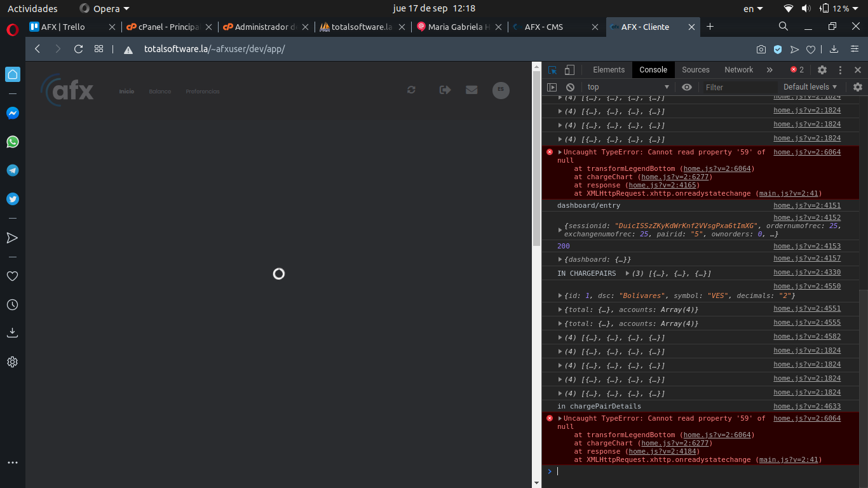Open home.js?v=2:6064 source link
The height and width of the screenshot is (488, 868).
click(x=806, y=152)
